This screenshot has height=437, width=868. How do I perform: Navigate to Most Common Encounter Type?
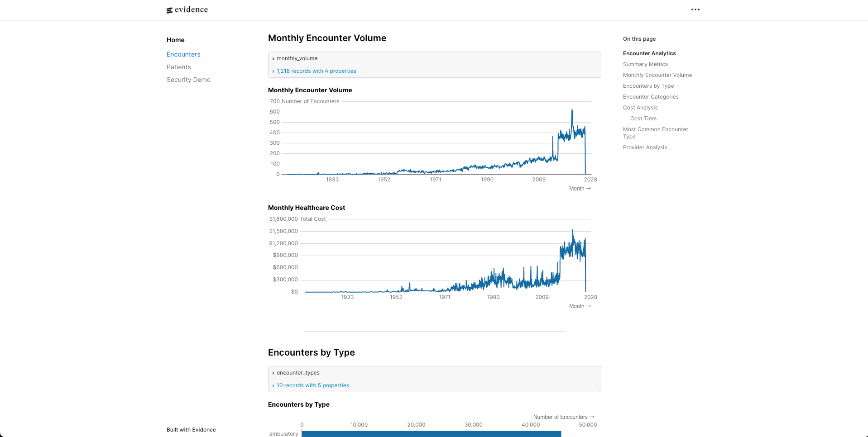tap(655, 133)
